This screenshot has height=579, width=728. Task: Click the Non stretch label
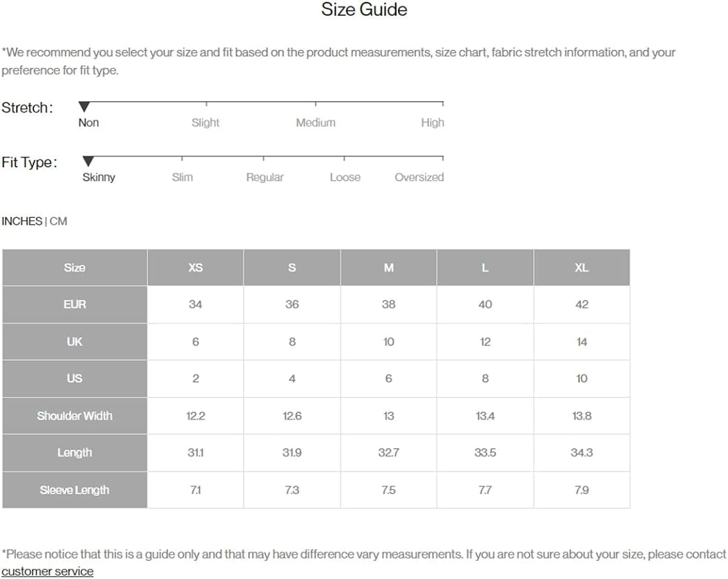tap(89, 122)
